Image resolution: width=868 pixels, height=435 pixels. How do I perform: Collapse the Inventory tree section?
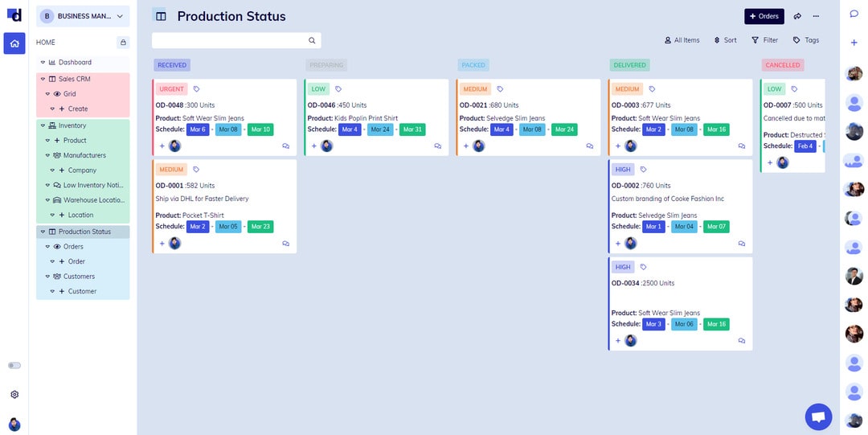[43, 125]
